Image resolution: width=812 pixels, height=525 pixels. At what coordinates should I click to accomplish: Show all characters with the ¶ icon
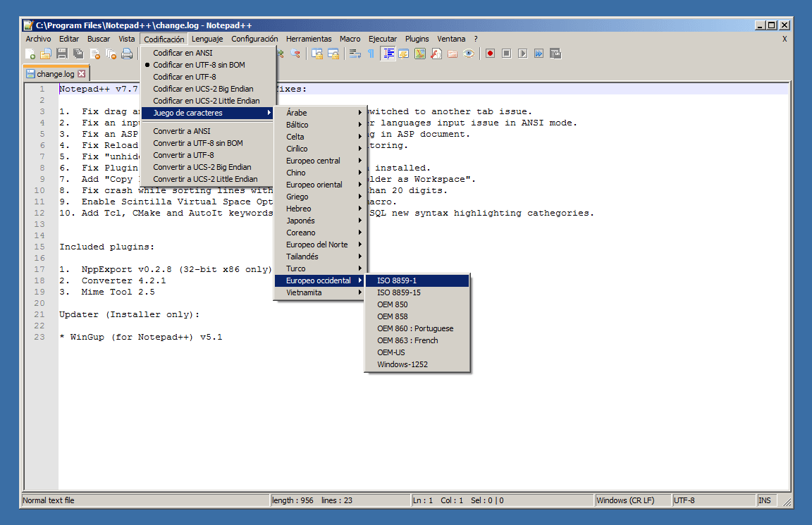pyautogui.click(x=371, y=53)
